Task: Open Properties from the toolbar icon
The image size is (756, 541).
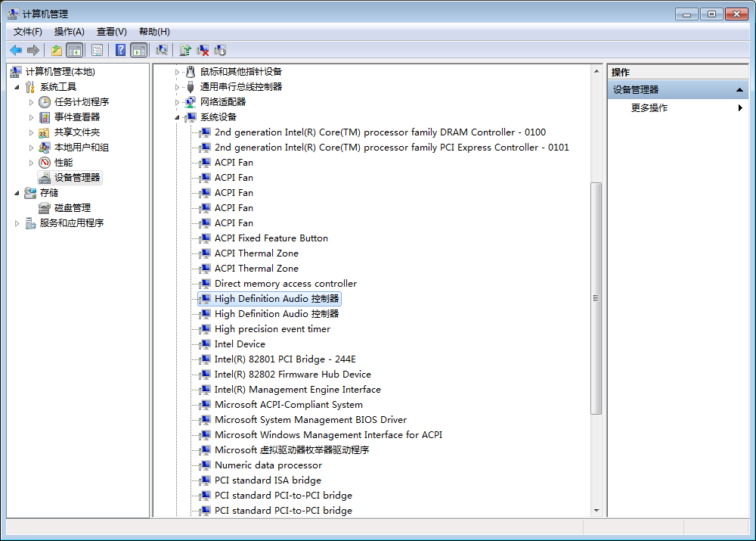Action: click(x=97, y=50)
